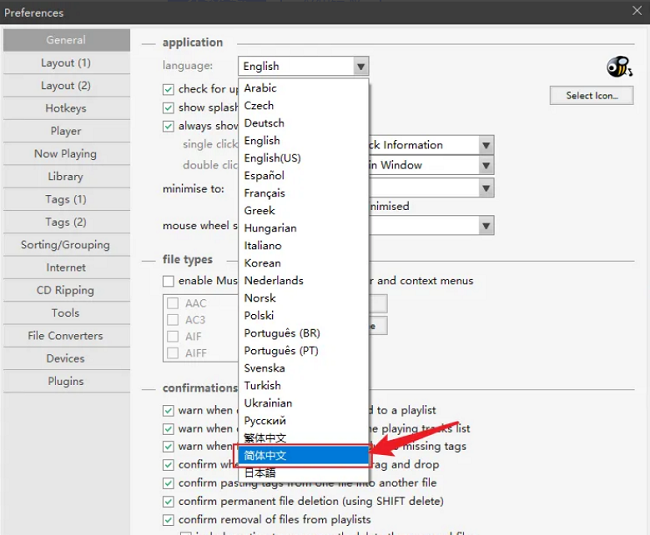Open the minimise to dropdown arrow
Image resolution: width=650 pixels, height=535 pixels.
tap(486, 188)
